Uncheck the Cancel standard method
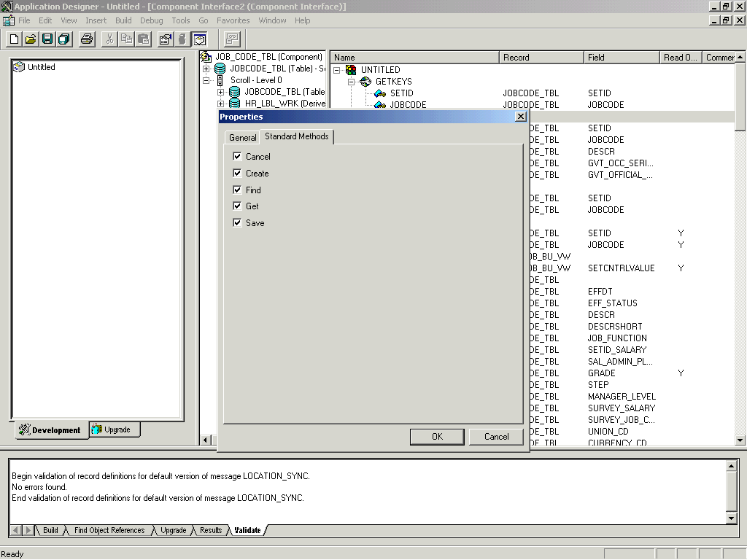This screenshot has width=747, height=560. (x=238, y=156)
